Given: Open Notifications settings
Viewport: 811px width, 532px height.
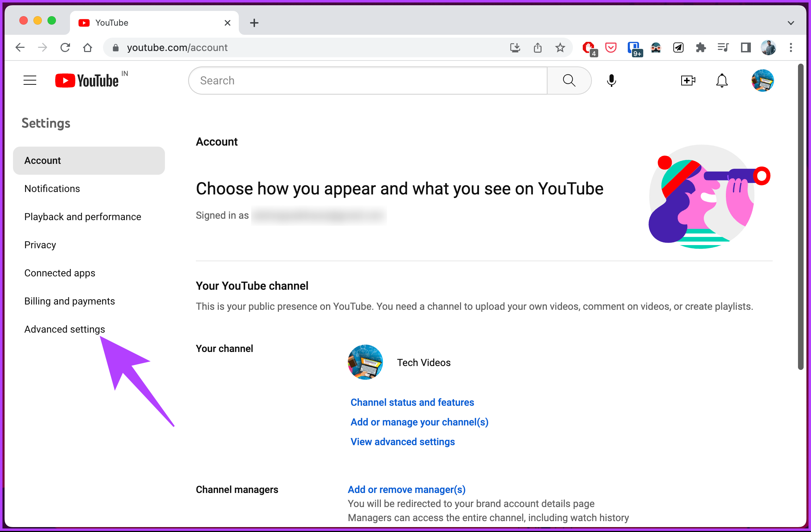Looking at the screenshot, I should (52, 189).
